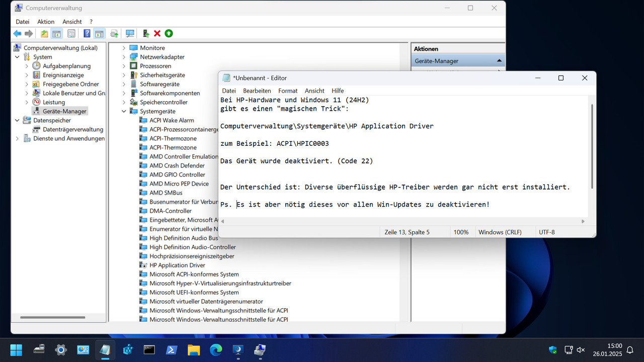Toggle the console tree pane icon in toolbar

pyautogui.click(x=56, y=34)
